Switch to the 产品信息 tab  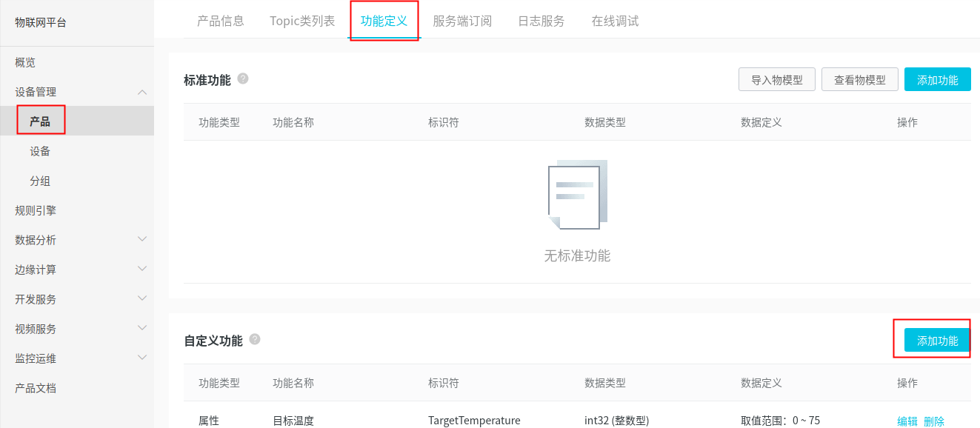(x=221, y=21)
